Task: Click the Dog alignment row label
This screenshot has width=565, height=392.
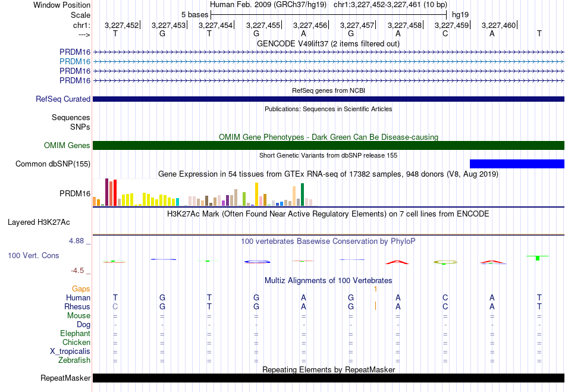Action: (x=84, y=325)
